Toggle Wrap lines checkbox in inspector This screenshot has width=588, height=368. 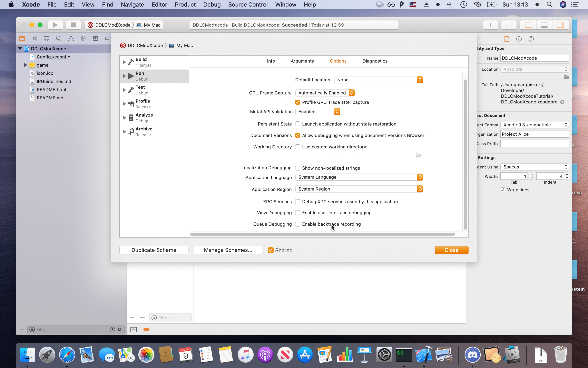coord(503,190)
